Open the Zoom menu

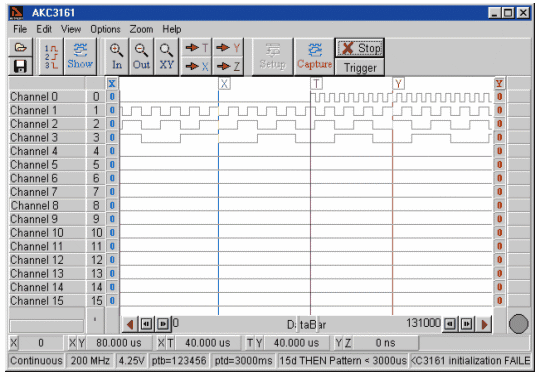point(141,29)
